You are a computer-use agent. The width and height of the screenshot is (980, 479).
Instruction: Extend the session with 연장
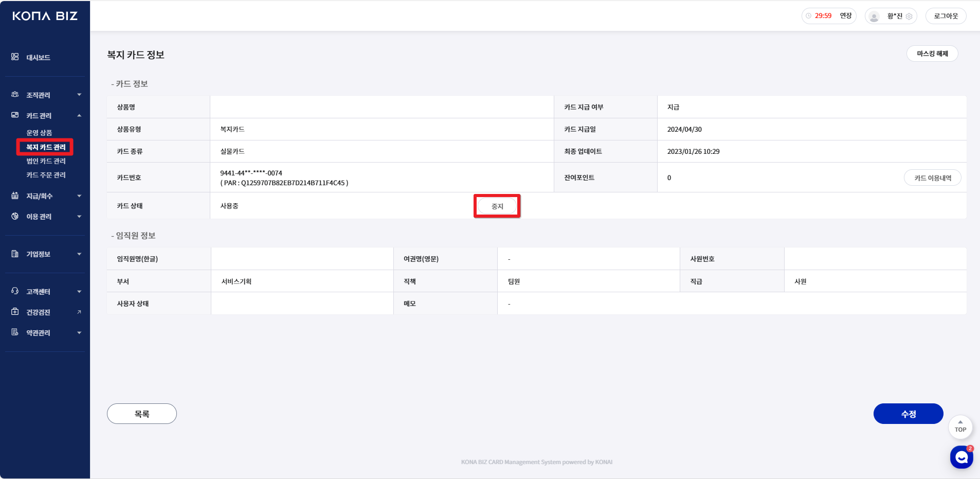(846, 16)
